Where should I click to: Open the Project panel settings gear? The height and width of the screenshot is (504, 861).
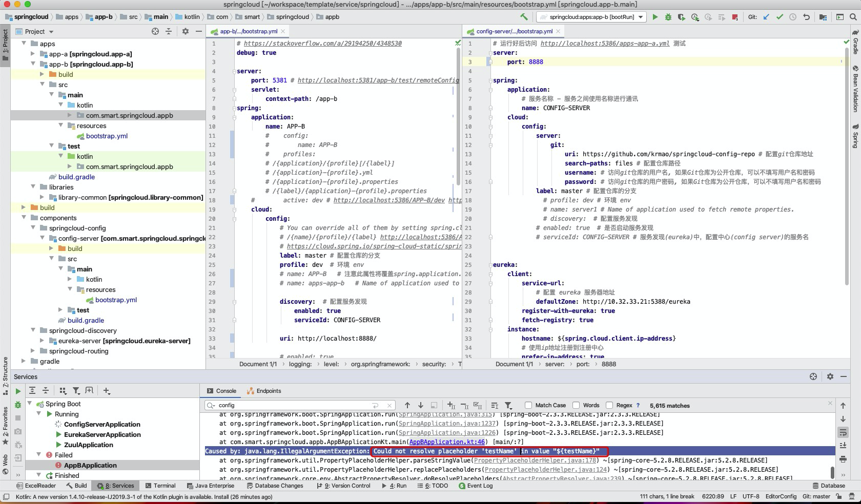(x=185, y=31)
